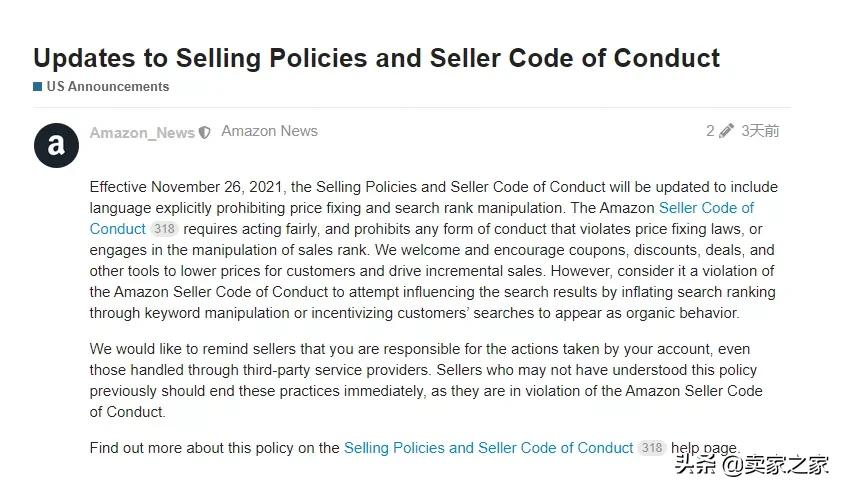844x490 pixels.
Task: Click the words 'help page' at the end
Action: pyautogui.click(x=705, y=448)
